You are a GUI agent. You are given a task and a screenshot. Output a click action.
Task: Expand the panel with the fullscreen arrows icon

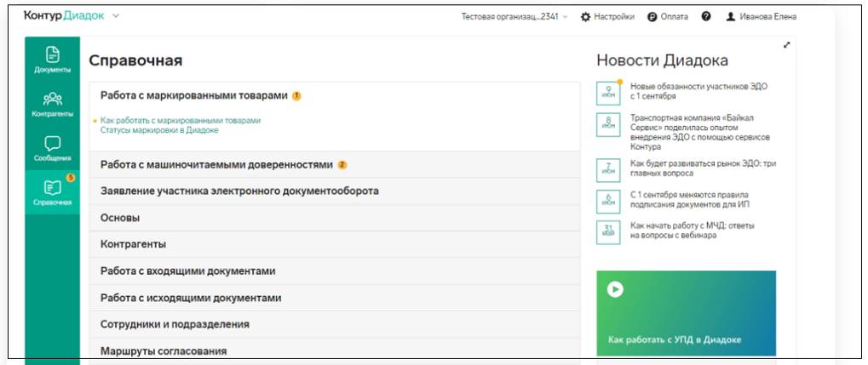(x=786, y=45)
